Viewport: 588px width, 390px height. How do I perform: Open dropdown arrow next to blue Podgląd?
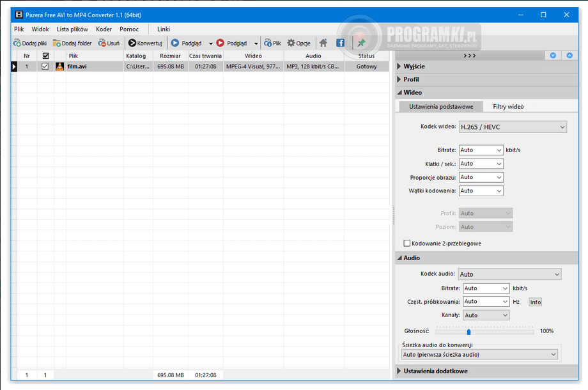(211, 43)
